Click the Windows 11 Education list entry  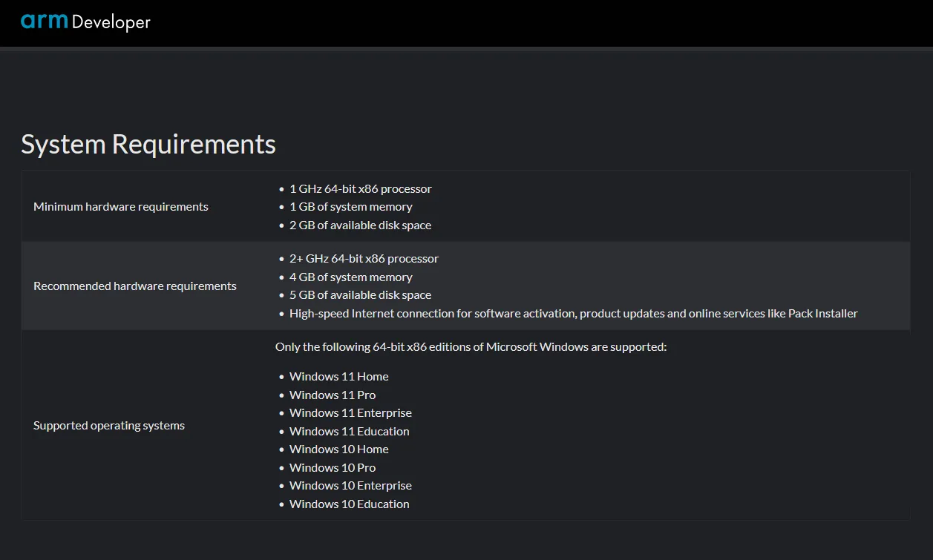tap(349, 432)
